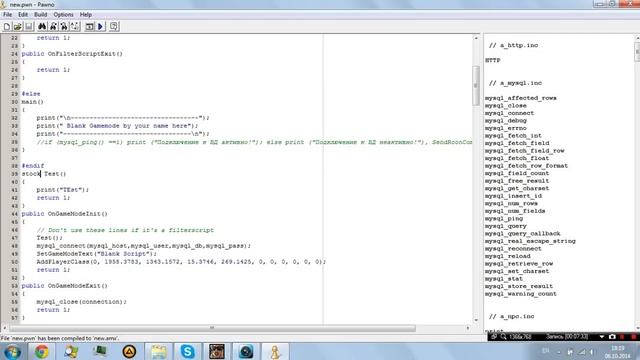Open Skype from taskbar
Viewport: 640px width, 360px height.
pyautogui.click(x=187, y=351)
